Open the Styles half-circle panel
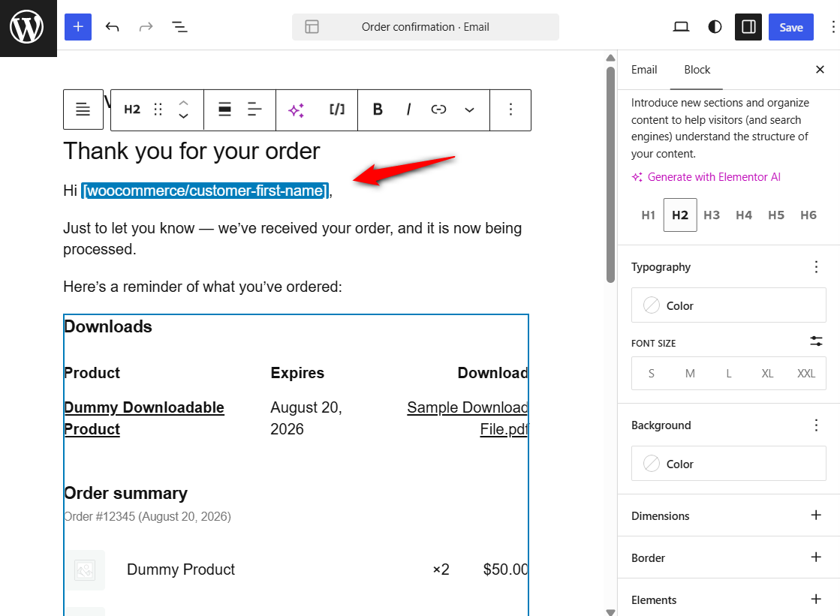The image size is (840, 616). click(x=715, y=27)
